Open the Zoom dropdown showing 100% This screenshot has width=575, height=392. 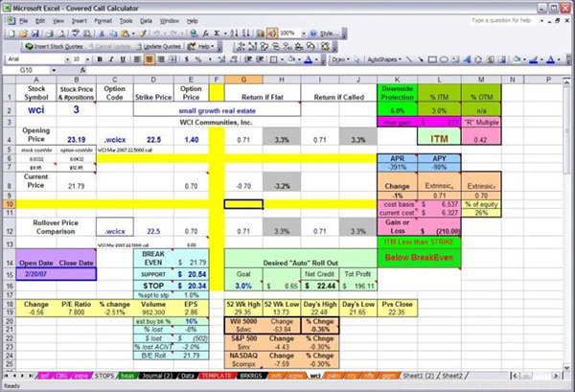tap(304, 34)
